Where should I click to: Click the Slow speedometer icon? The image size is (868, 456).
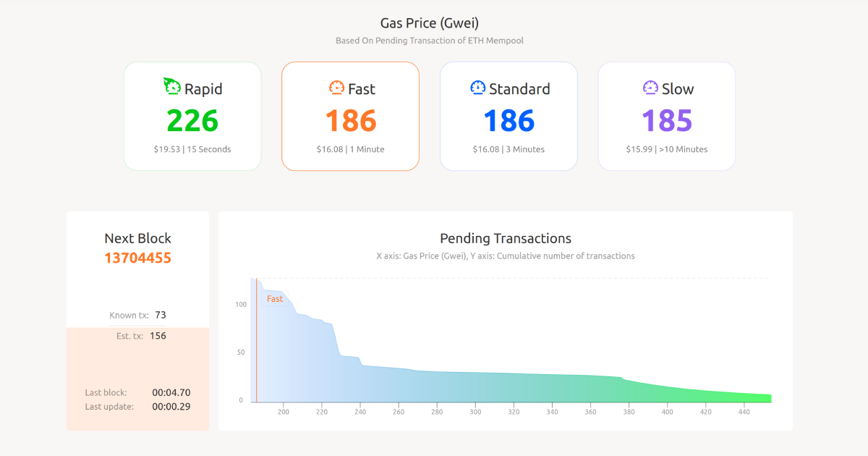[x=650, y=88]
